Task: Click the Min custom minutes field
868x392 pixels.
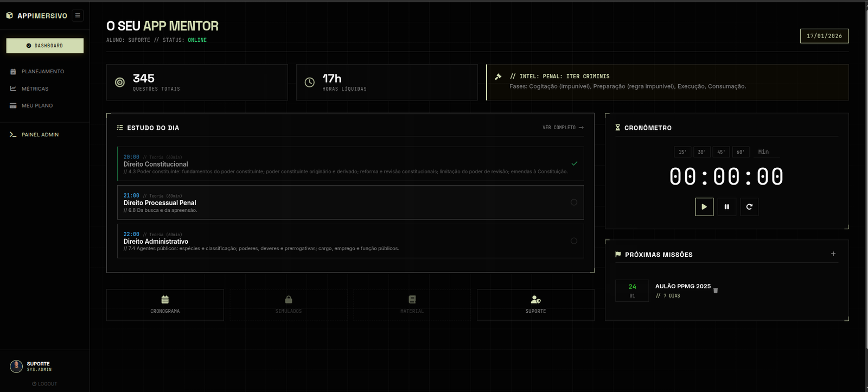Action: (x=766, y=152)
